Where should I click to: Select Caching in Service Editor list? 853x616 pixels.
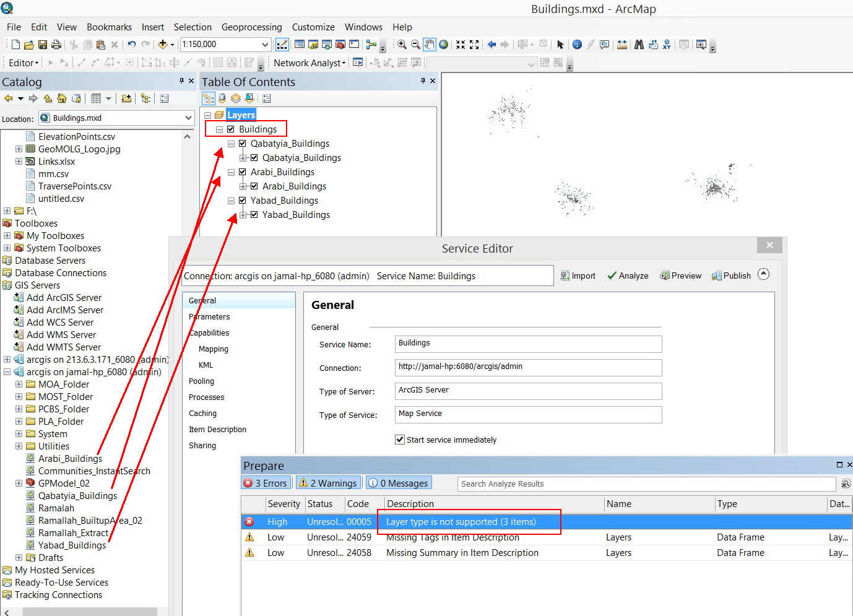point(202,414)
